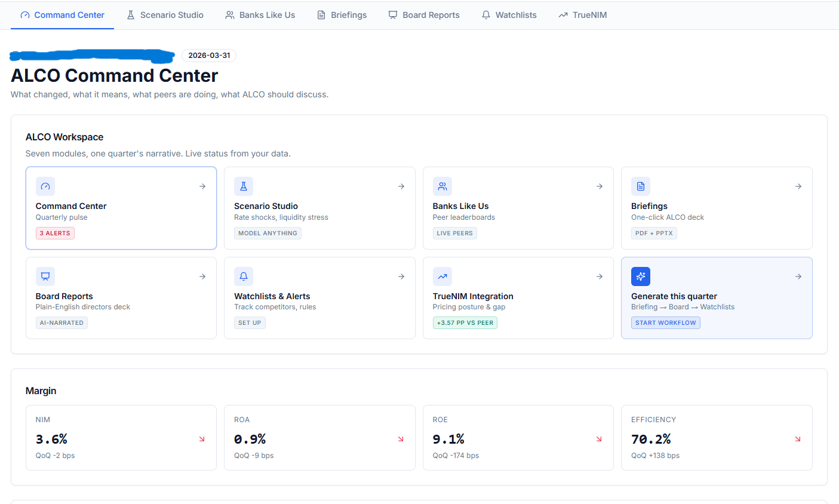Click the people icon on Banks Like Us card
This screenshot has width=839, height=504.
pos(442,186)
